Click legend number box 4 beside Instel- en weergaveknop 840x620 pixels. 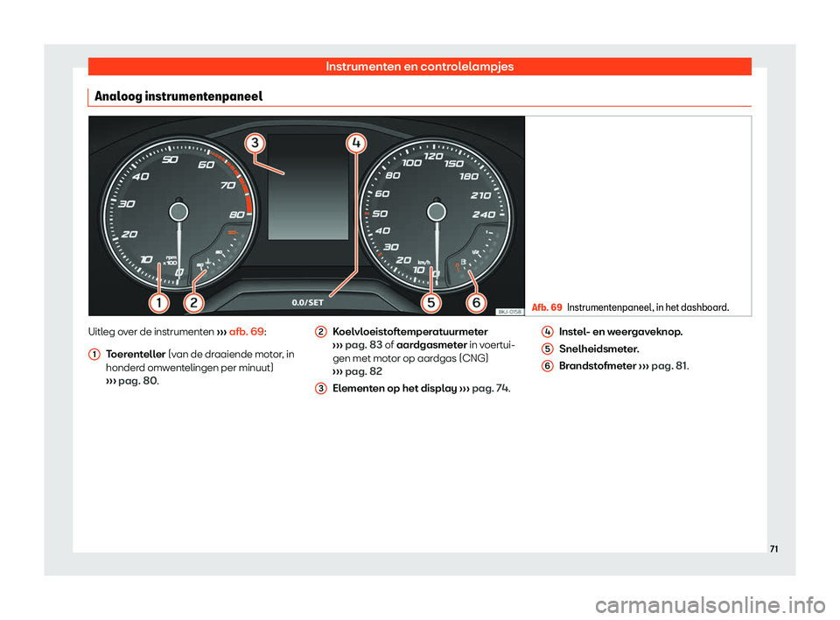[x=547, y=332]
